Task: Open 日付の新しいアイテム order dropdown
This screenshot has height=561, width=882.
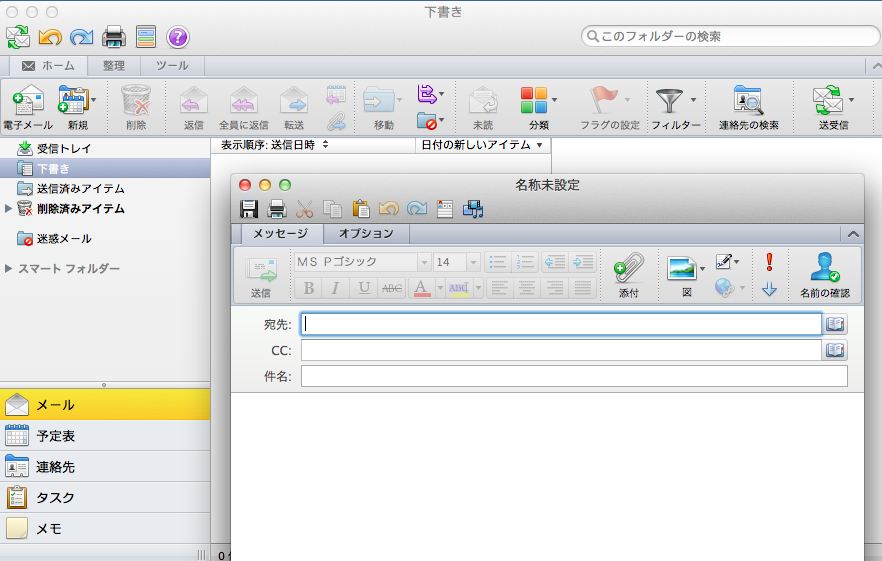Action: pyautogui.click(x=482, y=145)
